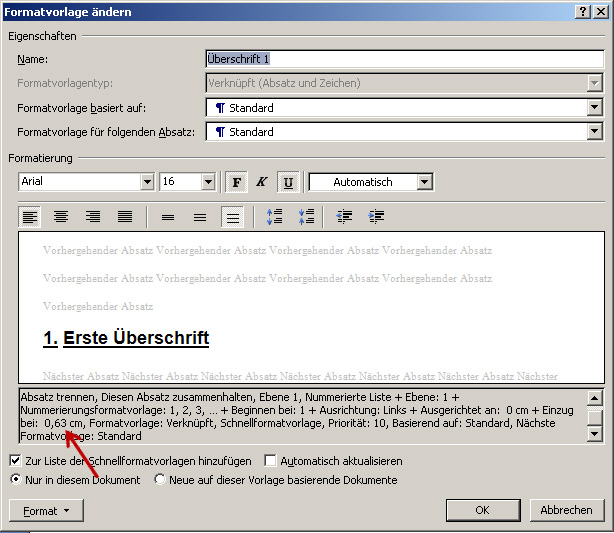This screenshot has height=533, width=614.
Task: Set double line spacing
Action: (x=232, y=216)
